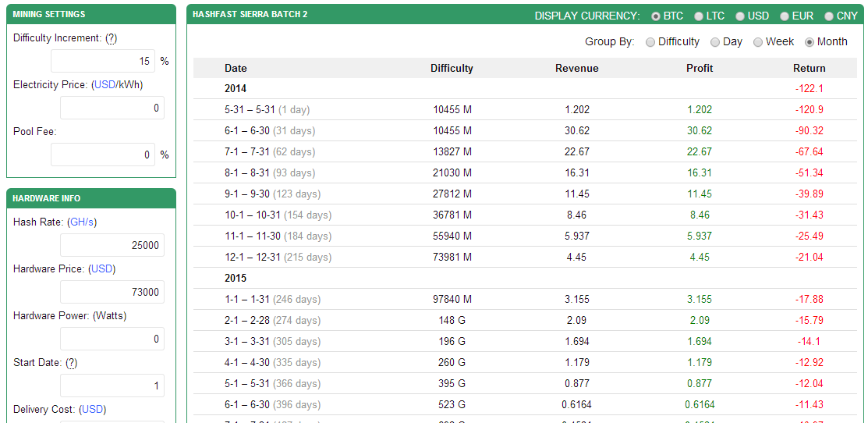Screen dimensions: 868x423
Task: Click the Return column header
Action: 810,68
